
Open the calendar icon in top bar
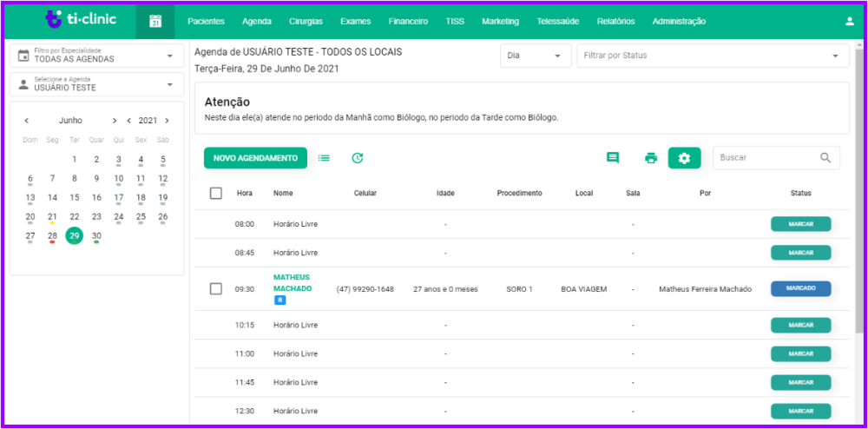[x=155, y=22]
